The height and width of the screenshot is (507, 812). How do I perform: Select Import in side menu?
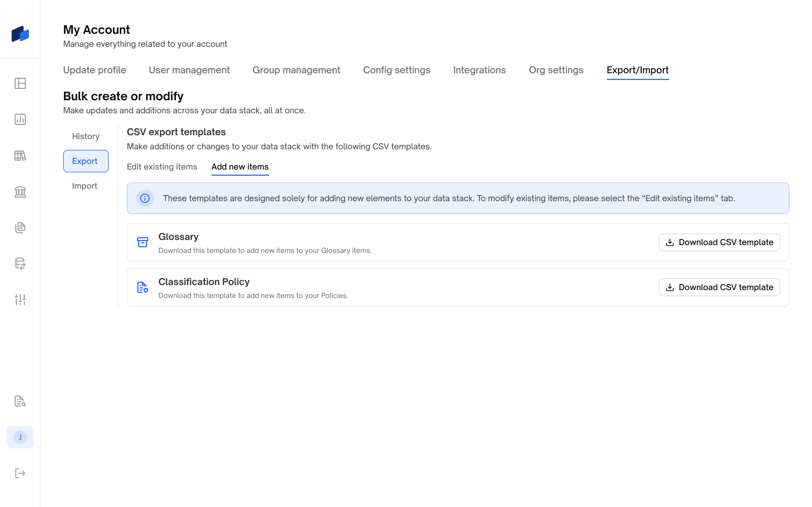tap(85, 186)
